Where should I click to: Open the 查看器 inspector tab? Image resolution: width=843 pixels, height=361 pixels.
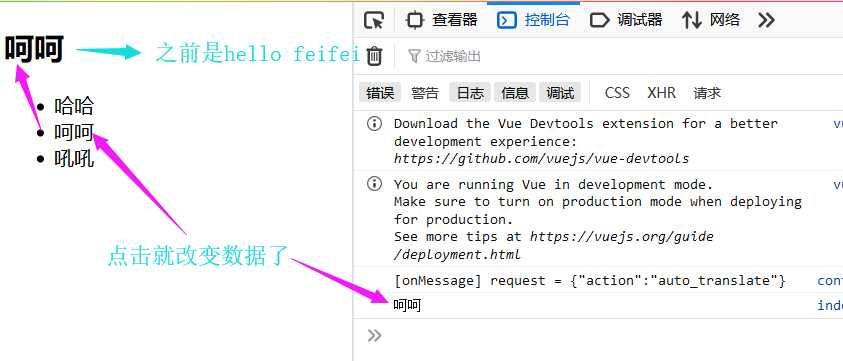tap(442, 20)
